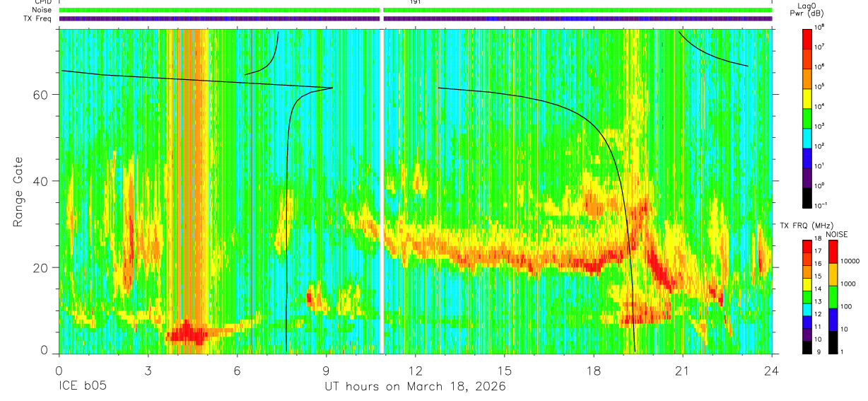The image size is (868, 401).
Task: Click the white data gap near 11 UT
Action: point(382,191)
